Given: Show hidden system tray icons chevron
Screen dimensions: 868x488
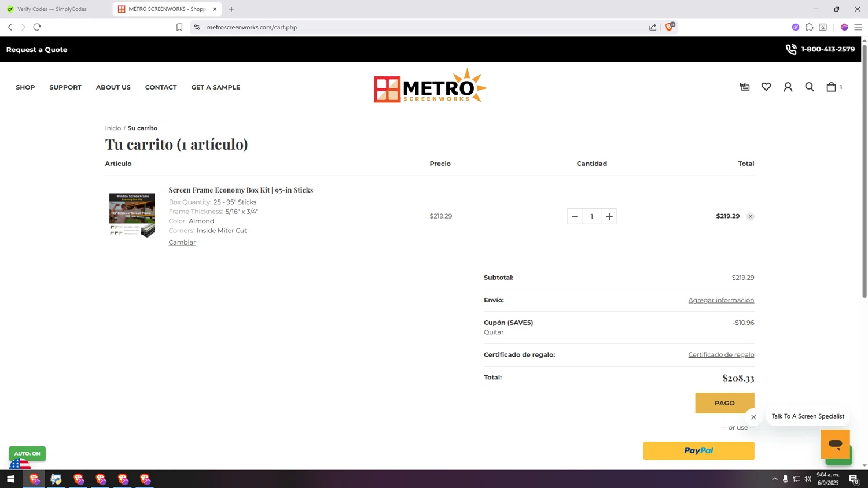Looking at the screenshot, I should click(774, 479).
